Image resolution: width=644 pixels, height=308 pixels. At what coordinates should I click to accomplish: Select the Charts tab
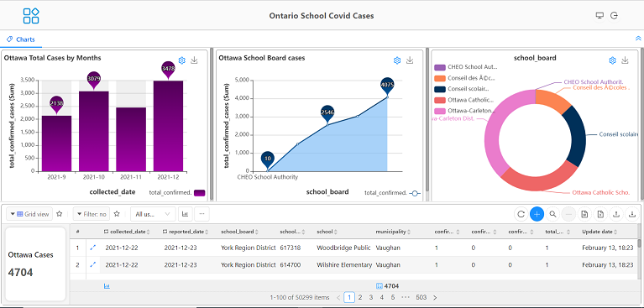[21, 39]
